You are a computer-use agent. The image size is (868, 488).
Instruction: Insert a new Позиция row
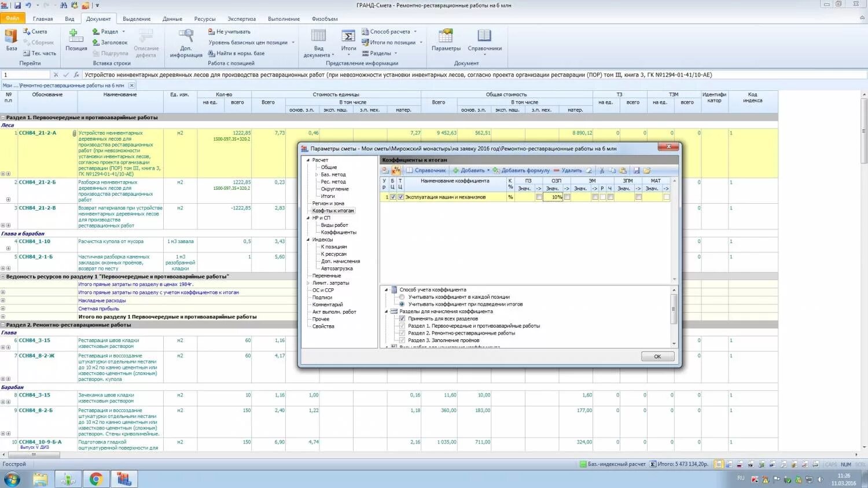(x=76, y=39)
